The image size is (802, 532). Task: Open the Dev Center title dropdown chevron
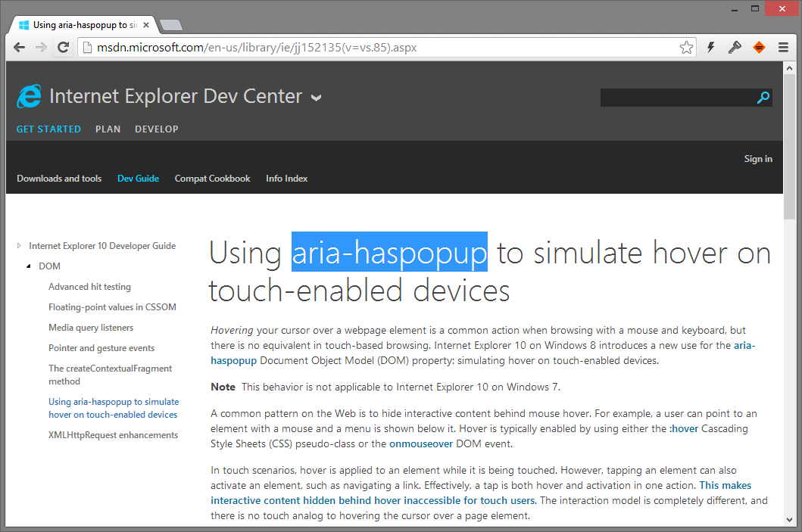[316, 98]
